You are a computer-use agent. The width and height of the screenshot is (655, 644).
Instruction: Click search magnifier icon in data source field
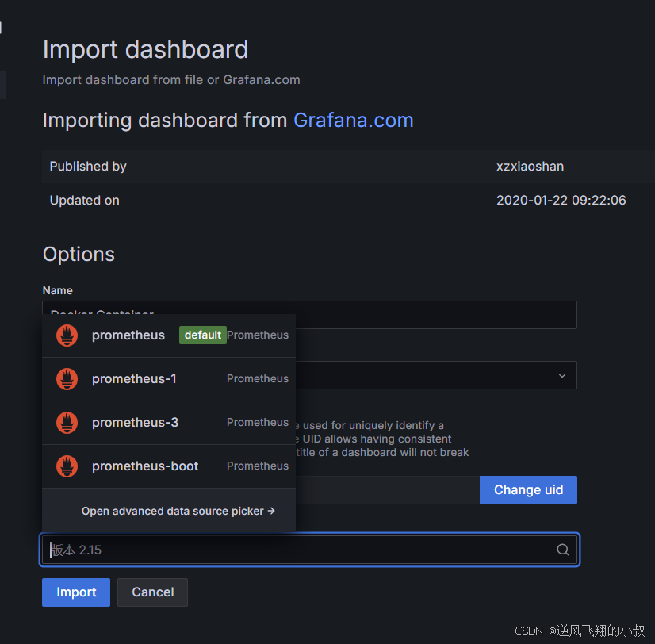coord(563,550)
